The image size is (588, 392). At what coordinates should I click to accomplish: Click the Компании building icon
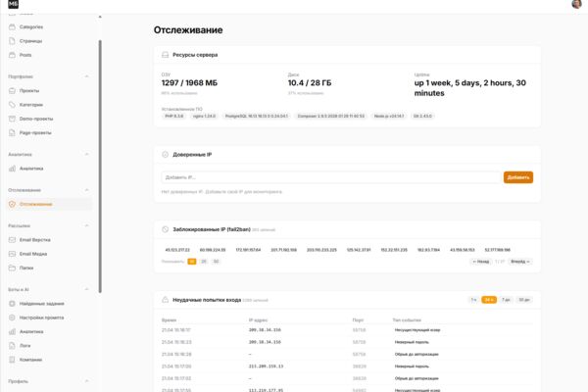12,360
